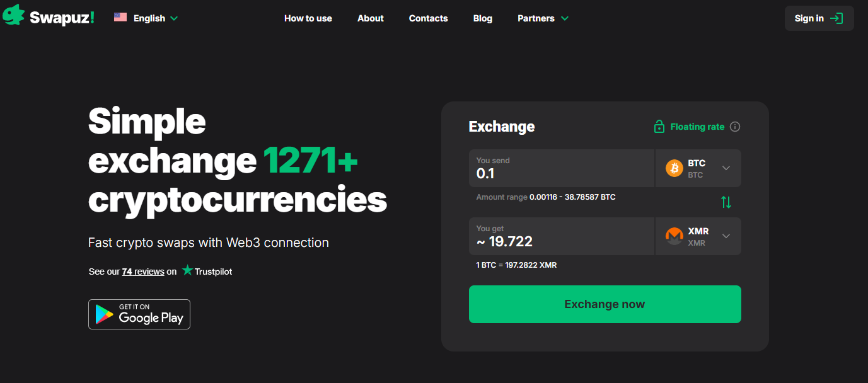Click the Bitcoin coin icon
Viewport: 868px width, 383px height.
(x=674, y=168)
